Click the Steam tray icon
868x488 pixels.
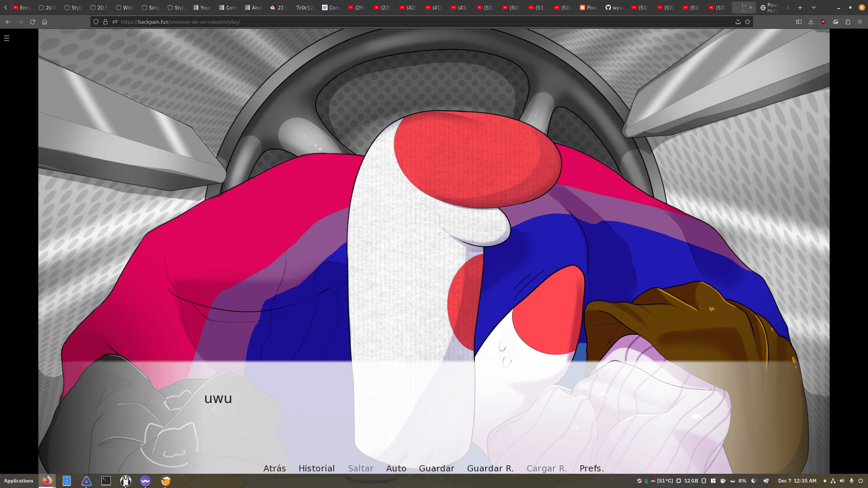click(x=639, y=481)
